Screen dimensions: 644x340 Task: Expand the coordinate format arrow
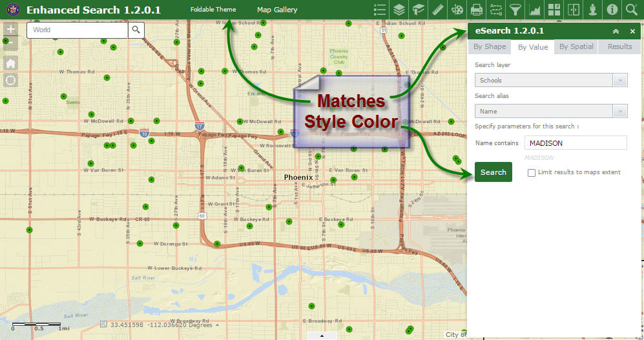click(x=217, y=325)
